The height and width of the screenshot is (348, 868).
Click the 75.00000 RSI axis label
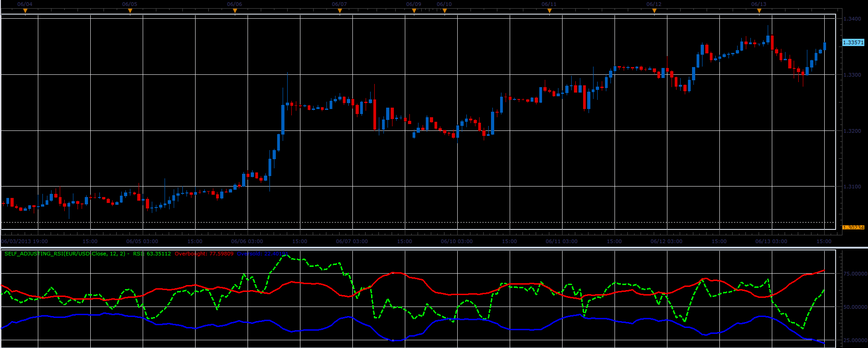tap(854, 274)
